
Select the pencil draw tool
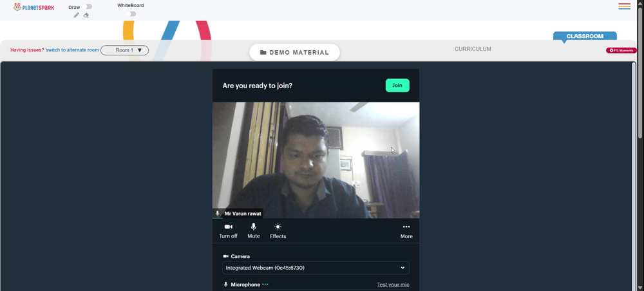(77, 15)
